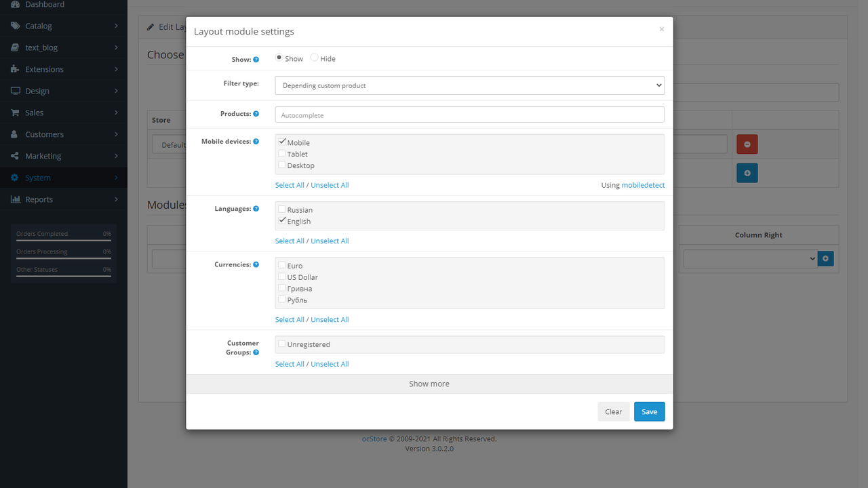Screen dimensions: 868x488
Task: Click the Dashboard gauge icon in sidebar
Action: 15,4
